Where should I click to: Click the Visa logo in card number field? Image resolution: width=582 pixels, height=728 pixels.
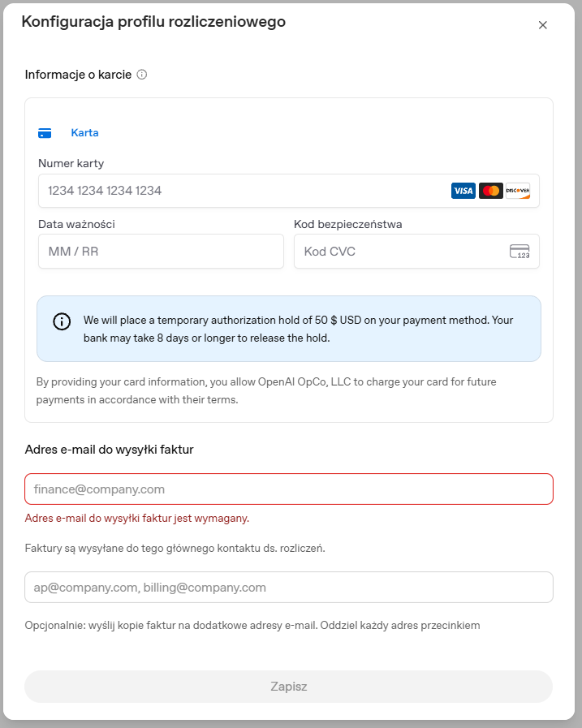(x=463, y=191)
